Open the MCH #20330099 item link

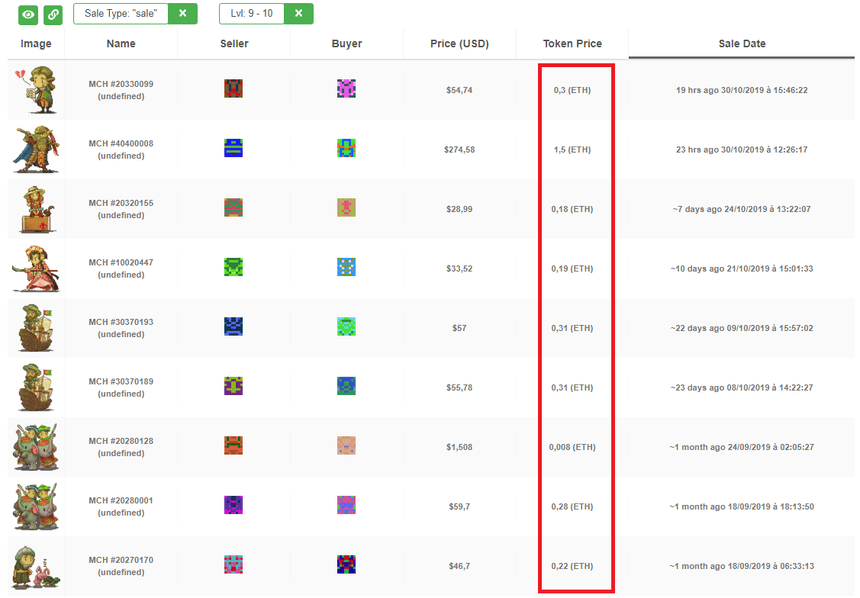pyautogui.click(x=121, y=84)
